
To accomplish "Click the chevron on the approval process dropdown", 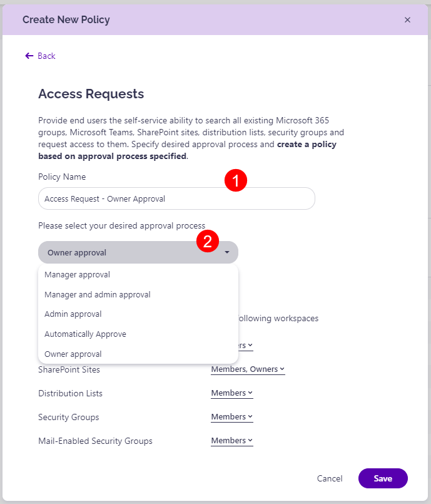I will coord(227,252).
